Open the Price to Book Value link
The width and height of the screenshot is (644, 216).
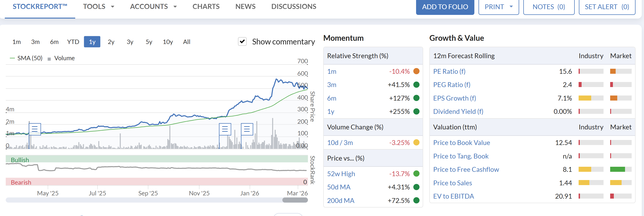point(462,142)
